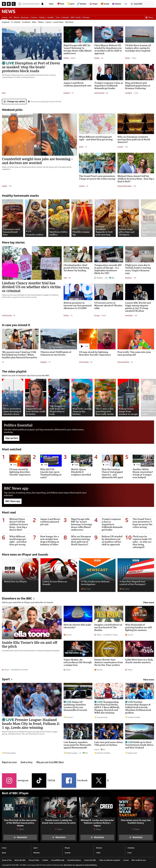The image size is (156, 868).
Task: Select the Climate section tab
Action: (86, 18)
